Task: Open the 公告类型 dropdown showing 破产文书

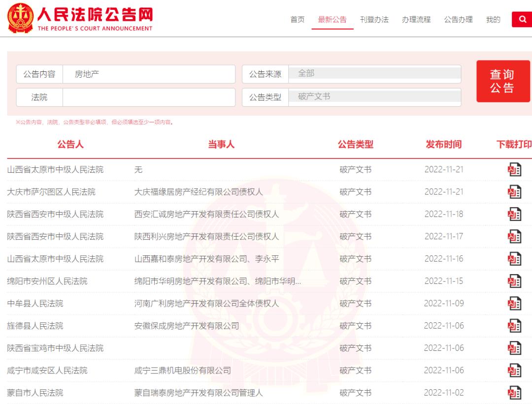Action: point(374,97)
